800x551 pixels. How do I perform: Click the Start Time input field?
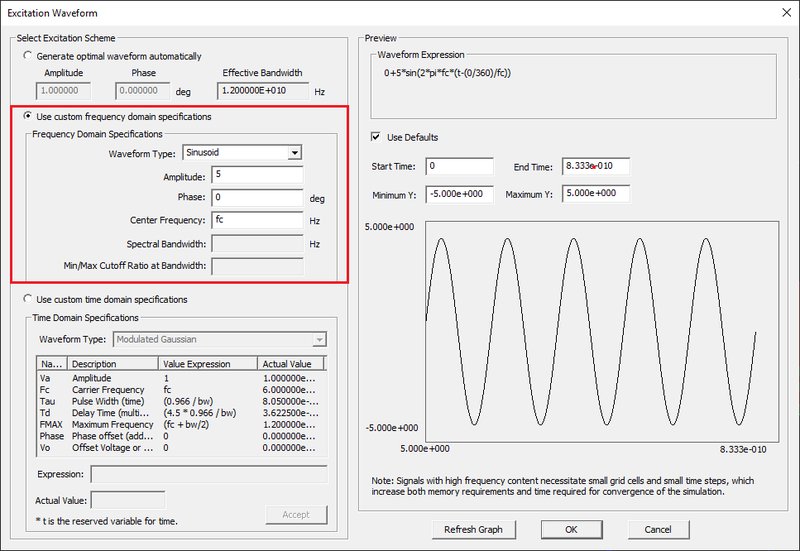pyautogui.click(x=459, y=166)
